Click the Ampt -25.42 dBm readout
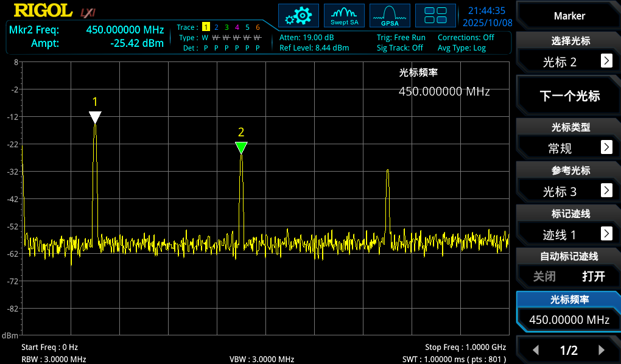Image resolution: width=621 pixels, height=364 pixels. point(97,43)
